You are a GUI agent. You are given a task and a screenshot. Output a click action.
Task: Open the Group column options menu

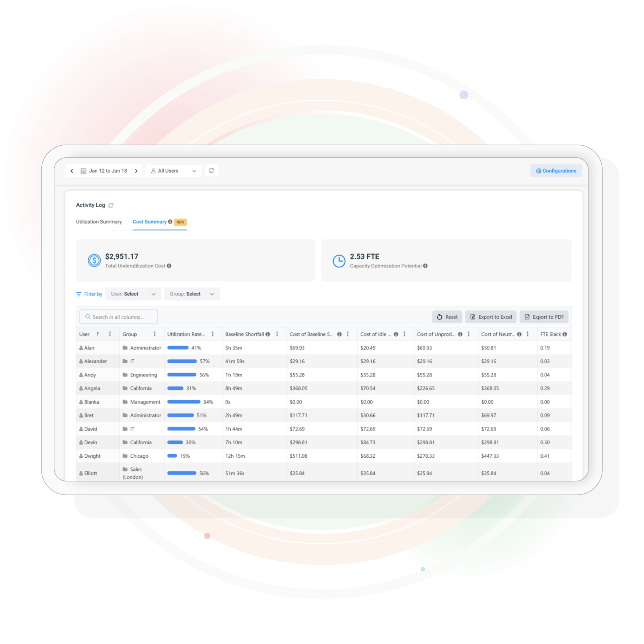pyautogui.click(x=155, y=334)
